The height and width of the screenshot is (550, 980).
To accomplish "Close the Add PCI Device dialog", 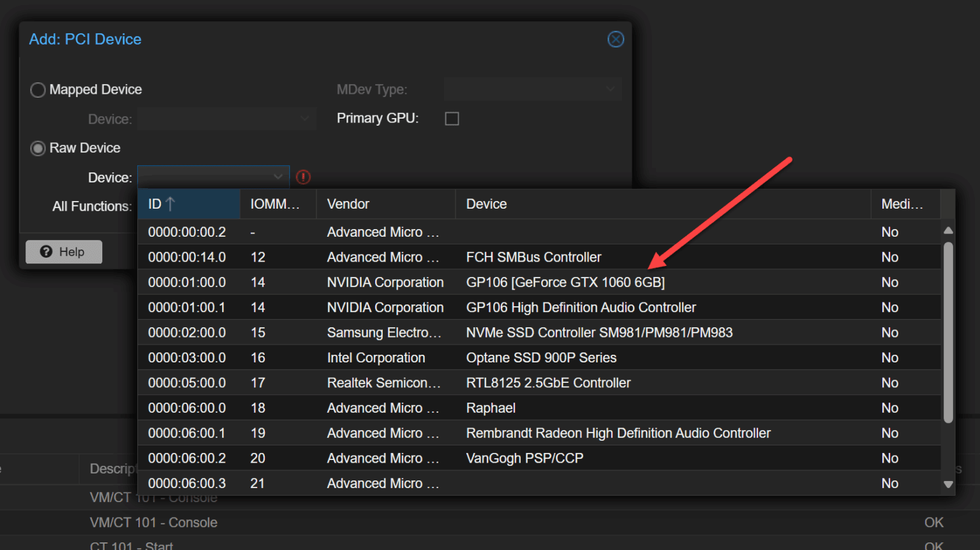I will coord(615,39).
